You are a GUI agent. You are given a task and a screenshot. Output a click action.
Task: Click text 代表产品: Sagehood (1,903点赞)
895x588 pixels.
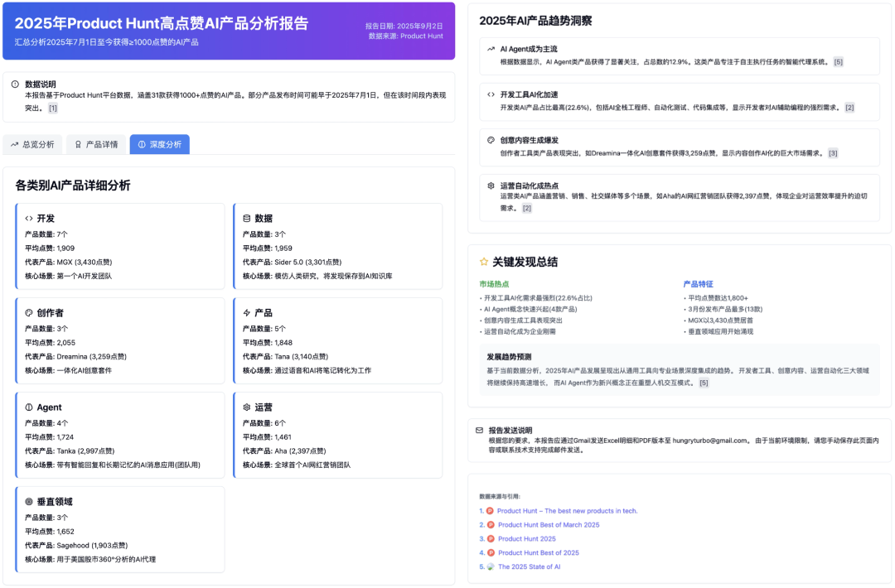(x=76, y=545)
